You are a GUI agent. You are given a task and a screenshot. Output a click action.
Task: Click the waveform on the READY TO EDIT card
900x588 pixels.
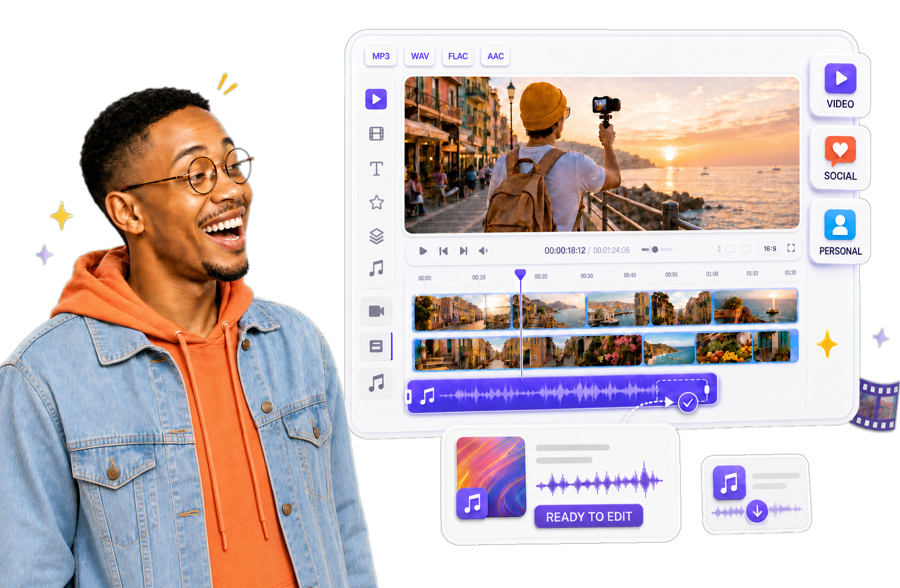(x=599, y=481)
